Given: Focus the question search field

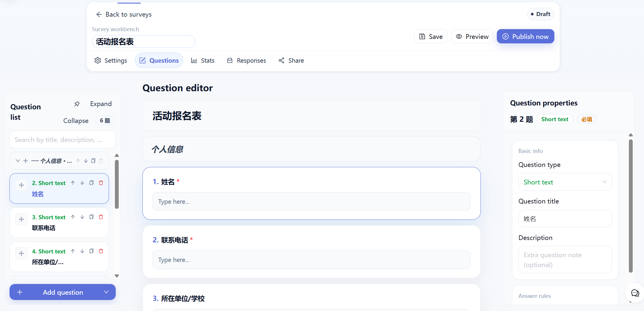Looking at the screenshot, I should [x=63, y=140].
